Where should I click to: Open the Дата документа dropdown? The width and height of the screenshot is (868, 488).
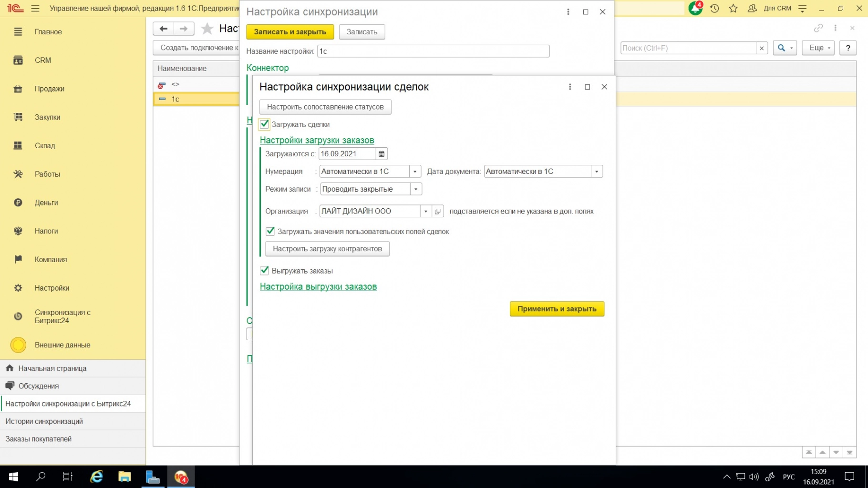[597, 172]
